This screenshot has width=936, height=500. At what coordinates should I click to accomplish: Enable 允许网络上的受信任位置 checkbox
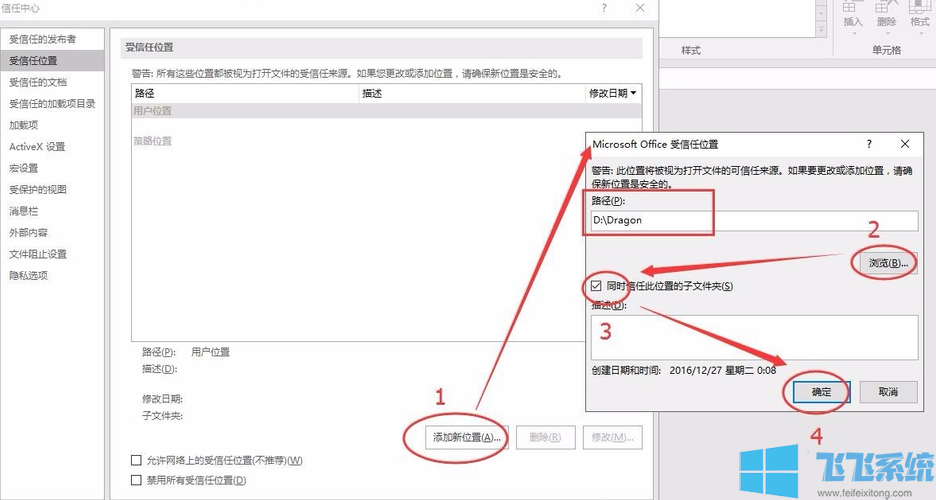click(x=137, y=461)
